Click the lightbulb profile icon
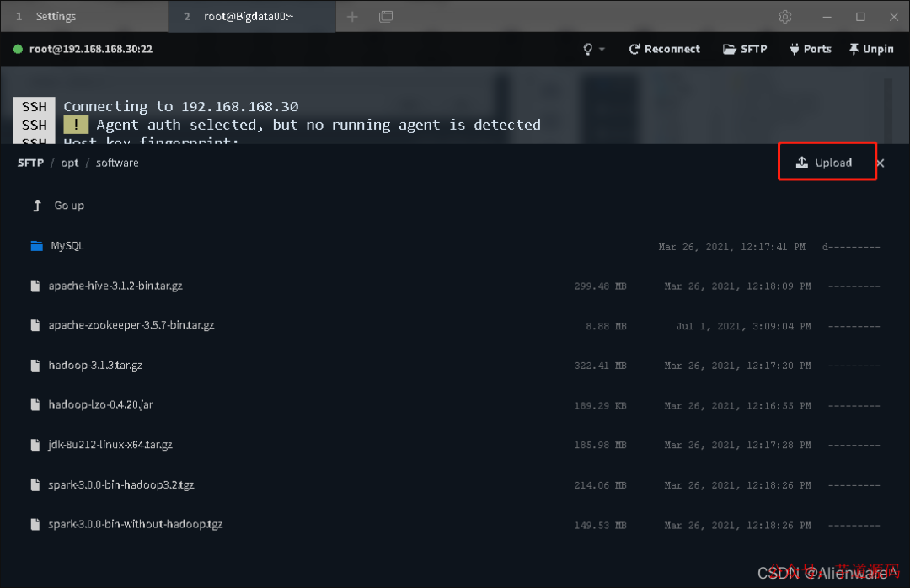Image resolution: width=910 pixels, height=588 pixels. (x=588, y=50)
